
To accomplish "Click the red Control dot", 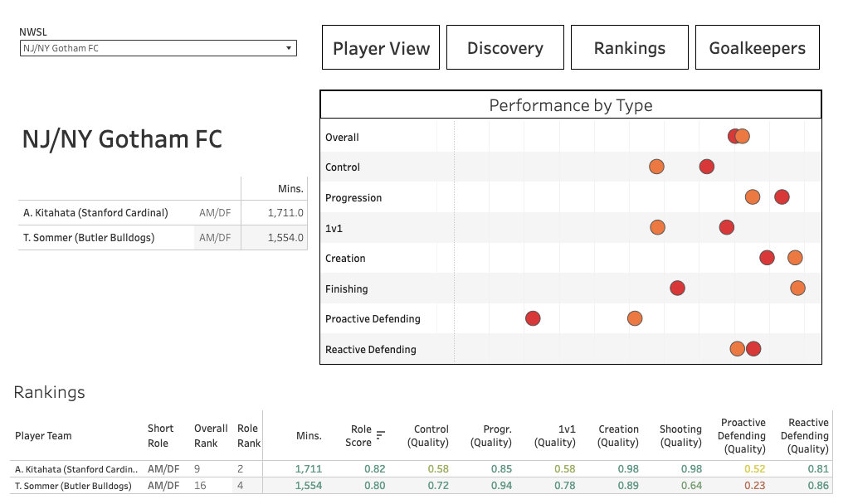I will coord(707,167).
